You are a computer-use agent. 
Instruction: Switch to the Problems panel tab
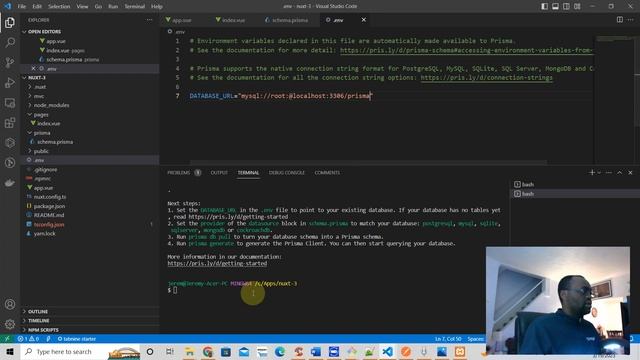point(184,173)
